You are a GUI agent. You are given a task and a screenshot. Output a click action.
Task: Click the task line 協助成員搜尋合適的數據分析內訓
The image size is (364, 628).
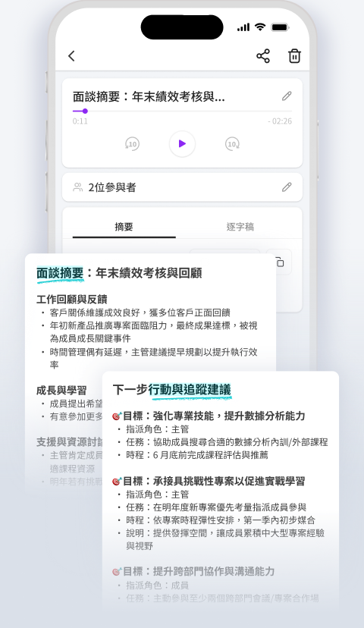pyautogui.click(x=227, y=442)
